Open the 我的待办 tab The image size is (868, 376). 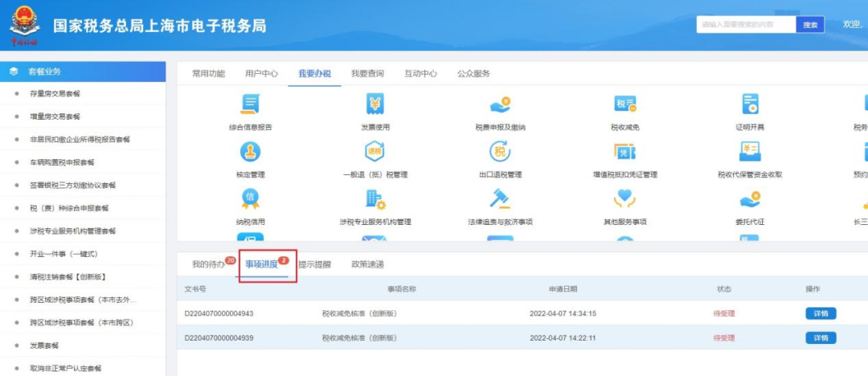[x=207, y=264]
